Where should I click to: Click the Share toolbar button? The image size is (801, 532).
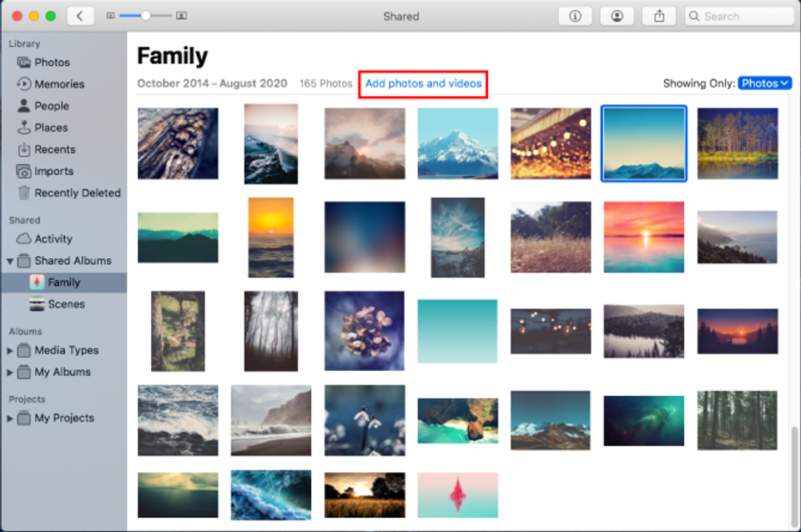click(x=659, y=17)
